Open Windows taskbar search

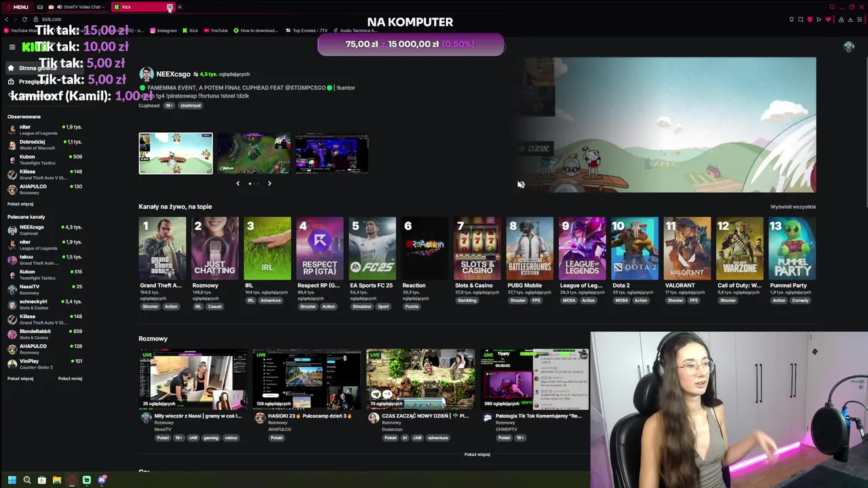(27, 480)
